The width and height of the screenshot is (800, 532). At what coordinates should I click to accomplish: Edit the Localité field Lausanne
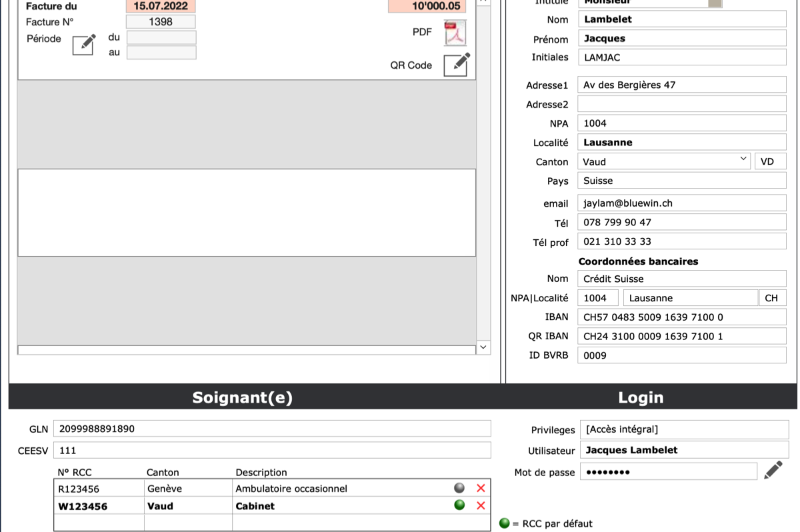click(x=682, y=143)
